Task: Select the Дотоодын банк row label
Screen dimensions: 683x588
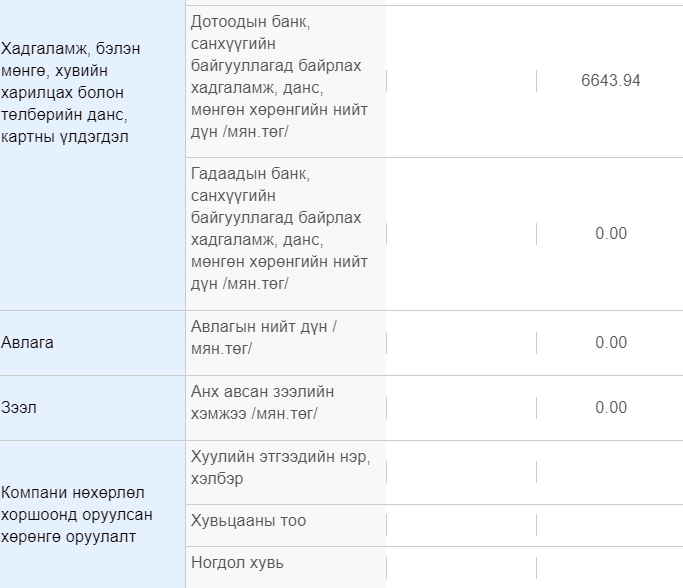Action: pos(279,77)
